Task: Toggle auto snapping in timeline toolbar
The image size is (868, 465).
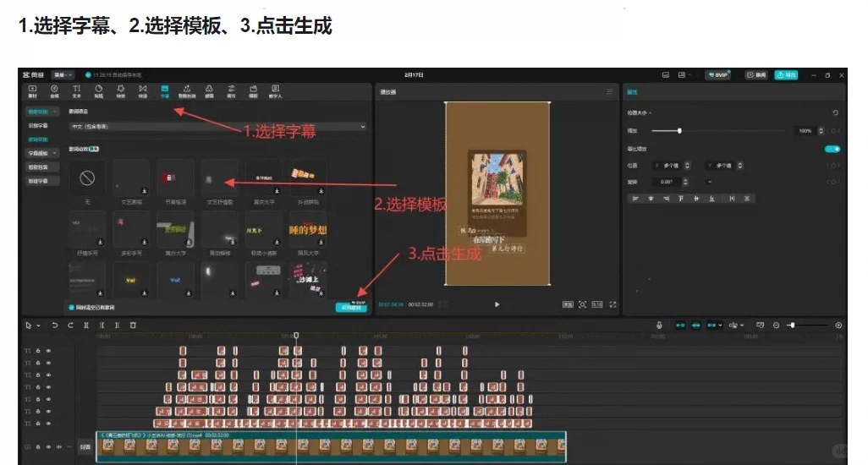Action: [x=696, y=325]
